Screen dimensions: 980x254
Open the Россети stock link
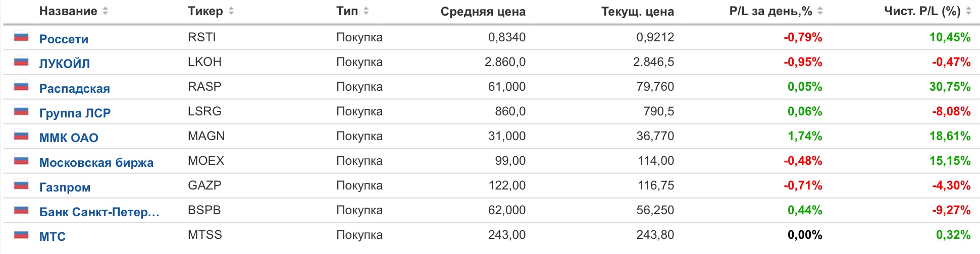click(x=64, y=39)
